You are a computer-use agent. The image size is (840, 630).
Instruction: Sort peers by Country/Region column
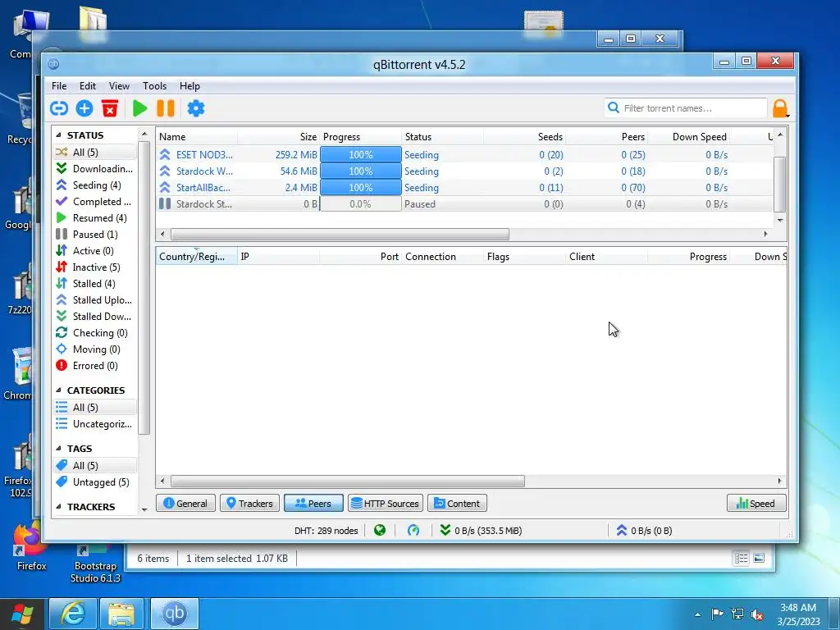coord(197,257)
